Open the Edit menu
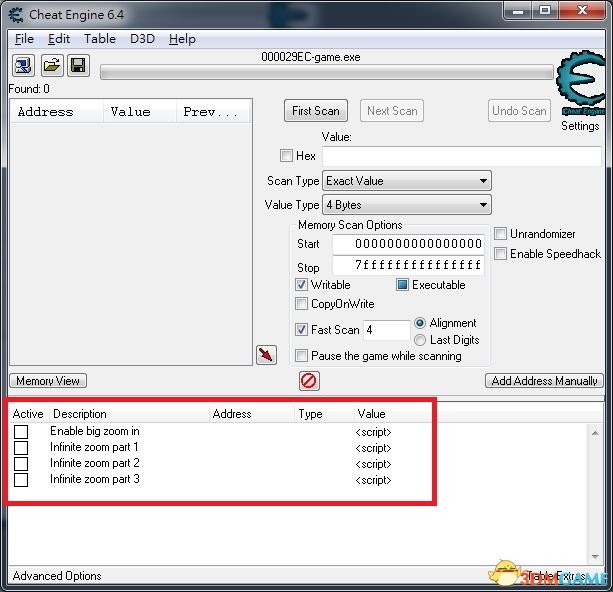Image resolution: width=613 pixels, height=592 pixels. coord(59,39)
